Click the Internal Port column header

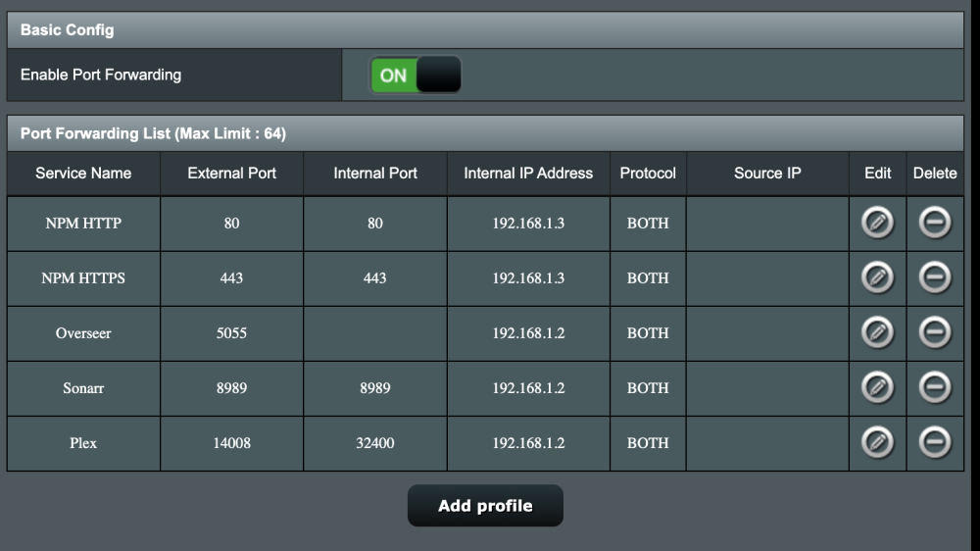tap(375, 174)
